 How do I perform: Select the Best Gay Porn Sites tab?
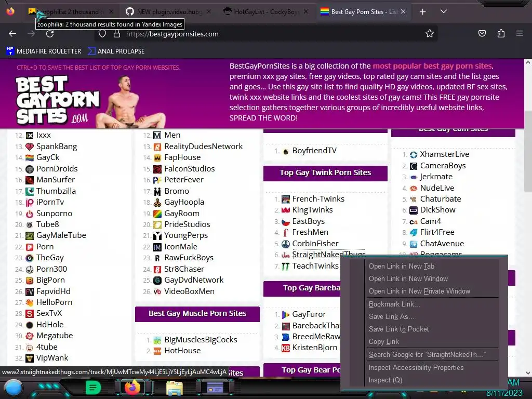[x=363, y=11]
